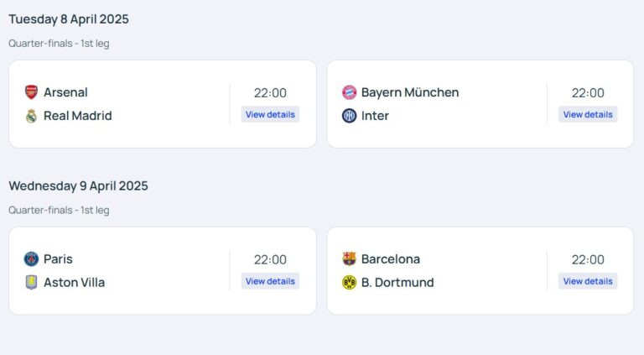This screenshot has height=355, width=644.
Task: Click the 22:00 time in Bayern München card
Action: point(588,93)
